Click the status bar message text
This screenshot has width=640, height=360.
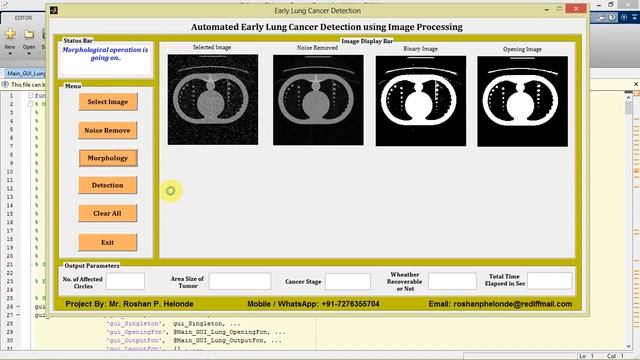(x=105, y=53)
